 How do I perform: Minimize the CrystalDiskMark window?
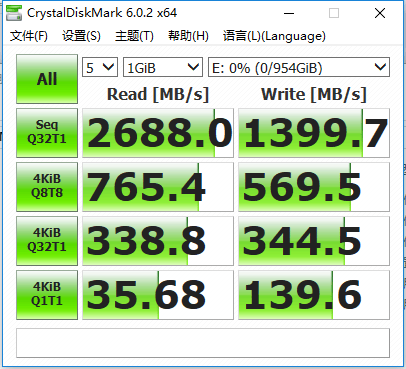click(289, 13)
